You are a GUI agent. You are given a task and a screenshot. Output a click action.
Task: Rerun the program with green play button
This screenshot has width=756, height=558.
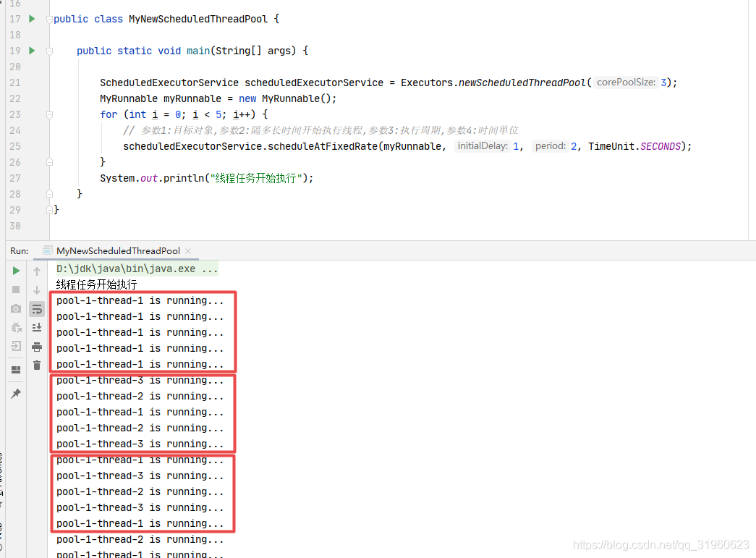click(16, 271)
